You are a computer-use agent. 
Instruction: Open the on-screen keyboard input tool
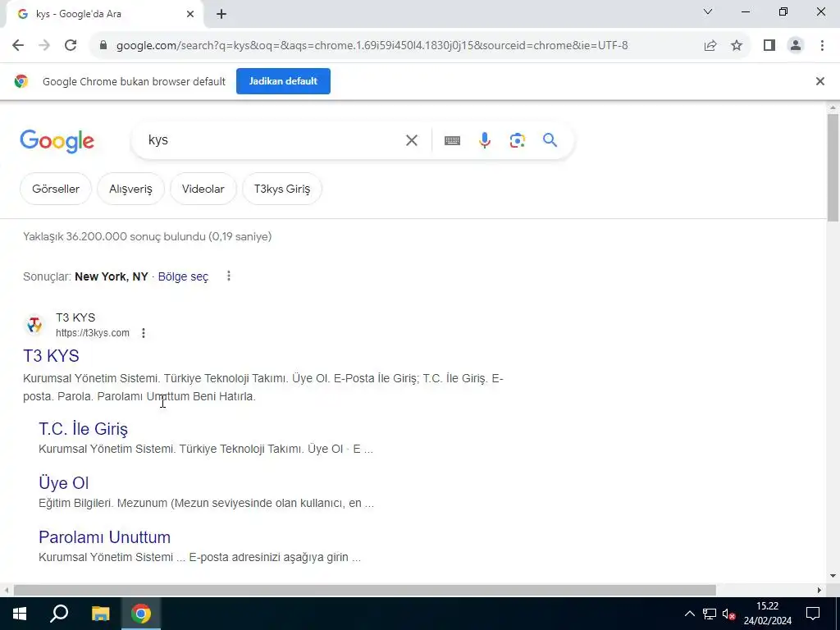[452, 140]
